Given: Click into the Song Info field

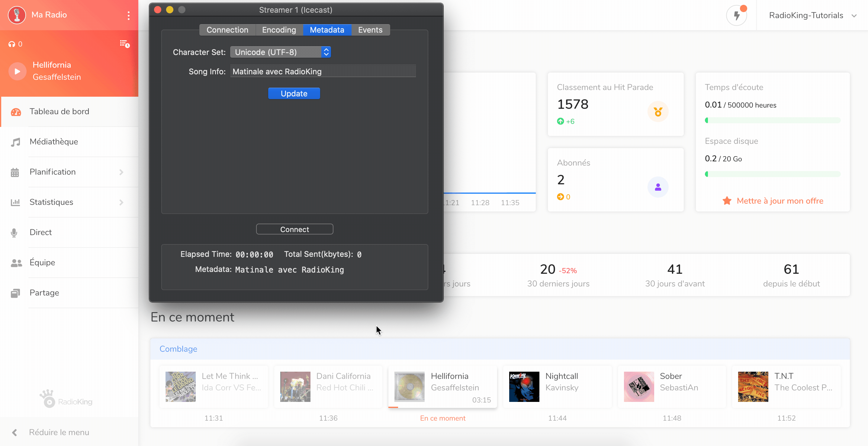Looking at the screenshot, I should [323, 72].
